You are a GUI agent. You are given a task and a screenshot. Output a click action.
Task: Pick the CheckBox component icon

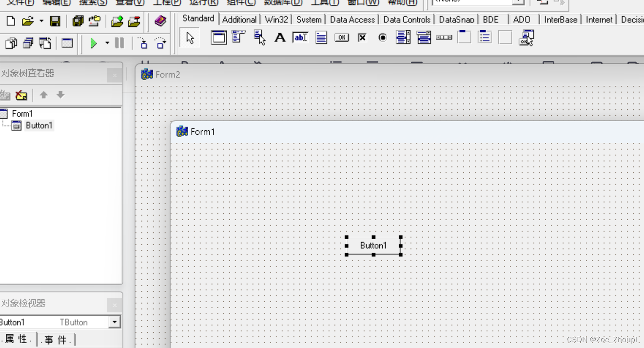point(362,38)
